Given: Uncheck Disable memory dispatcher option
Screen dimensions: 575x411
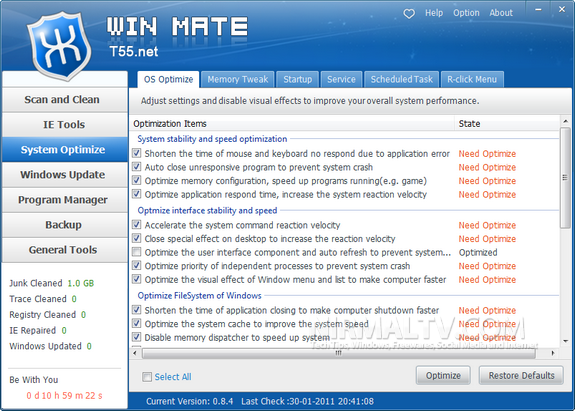Looking at the screenshot, I should click(x=136, y=337).
